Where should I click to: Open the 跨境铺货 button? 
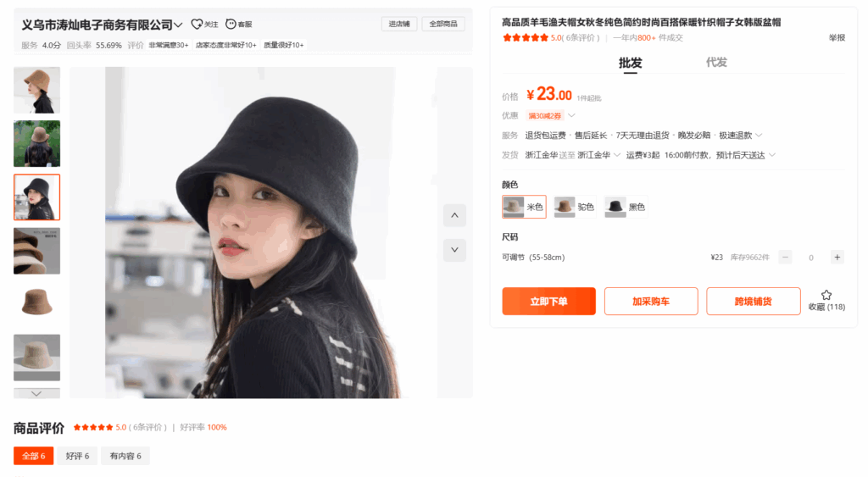(754, 301)
